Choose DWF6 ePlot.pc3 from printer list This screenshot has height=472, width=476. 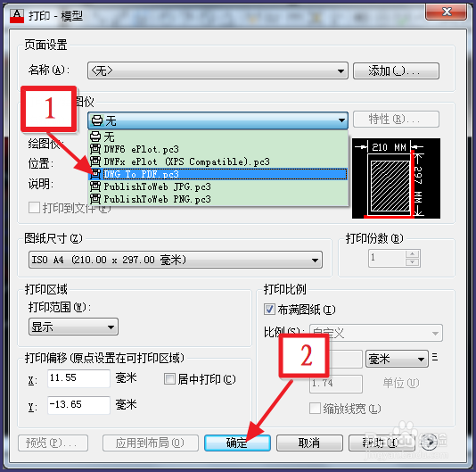tap(218, 149)
